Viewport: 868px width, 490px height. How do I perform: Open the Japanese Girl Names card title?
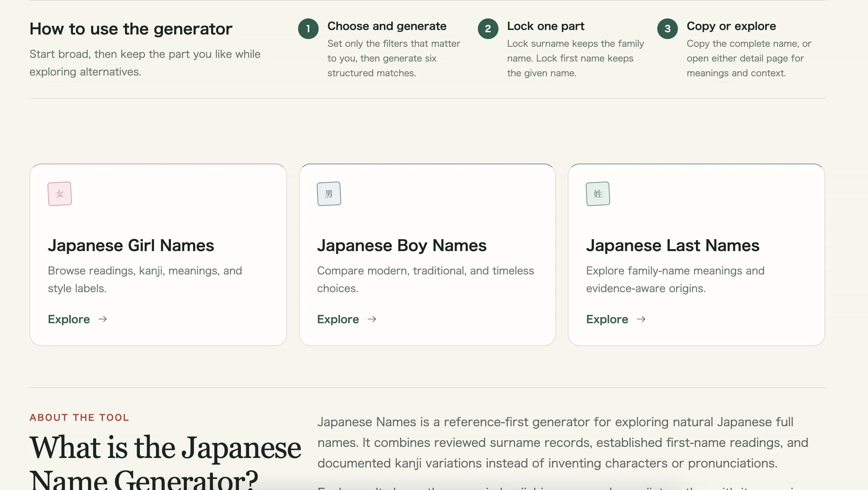pos(131,245)
